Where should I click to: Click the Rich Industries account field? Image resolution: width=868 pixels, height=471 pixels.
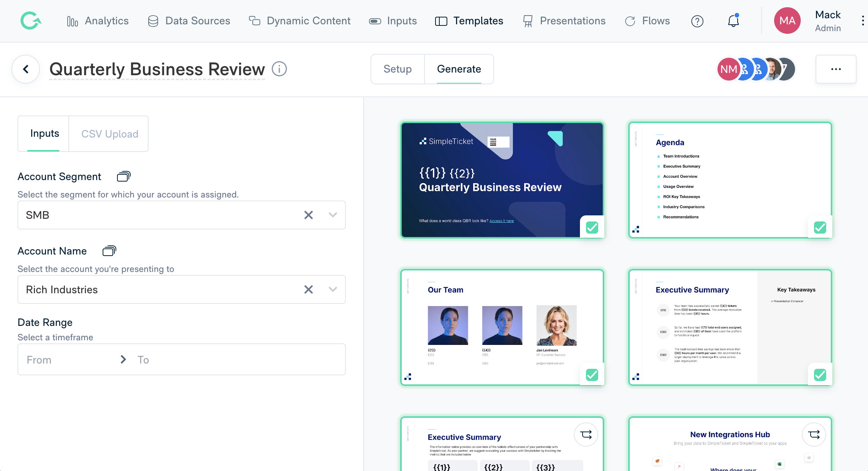coord(182,289)
